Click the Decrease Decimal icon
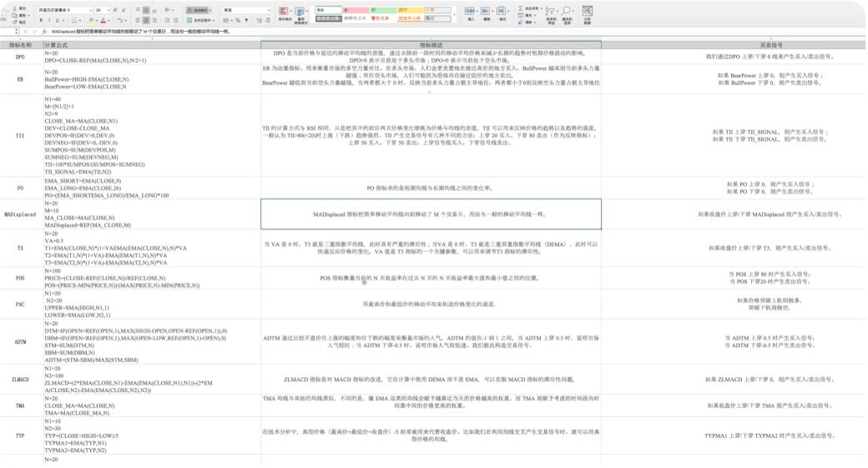The width and height of the screenshot is (868, 468). pyautogui.click(x=267, y=20)
